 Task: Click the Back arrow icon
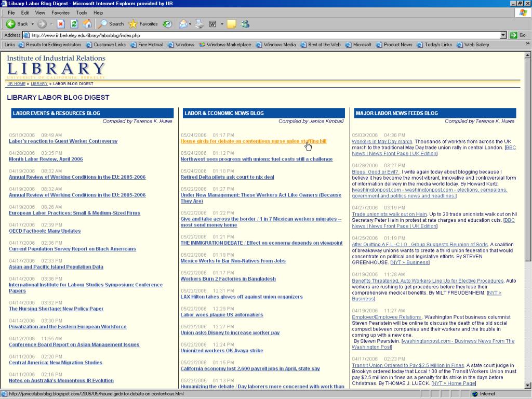(10, 24)
